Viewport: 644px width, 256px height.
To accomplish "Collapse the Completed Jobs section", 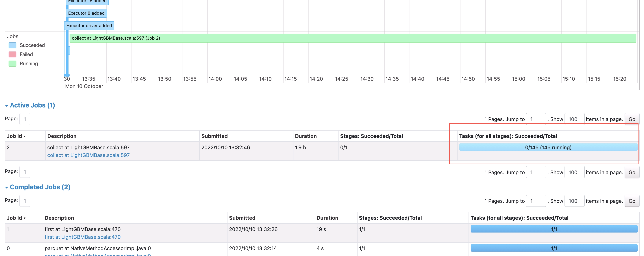I will tap(40, 187).
